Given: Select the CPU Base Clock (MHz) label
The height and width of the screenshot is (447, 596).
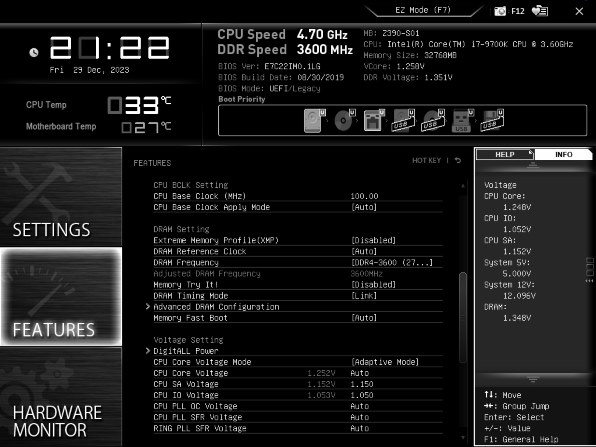Looking at the screenshot, I should point(200,196).
